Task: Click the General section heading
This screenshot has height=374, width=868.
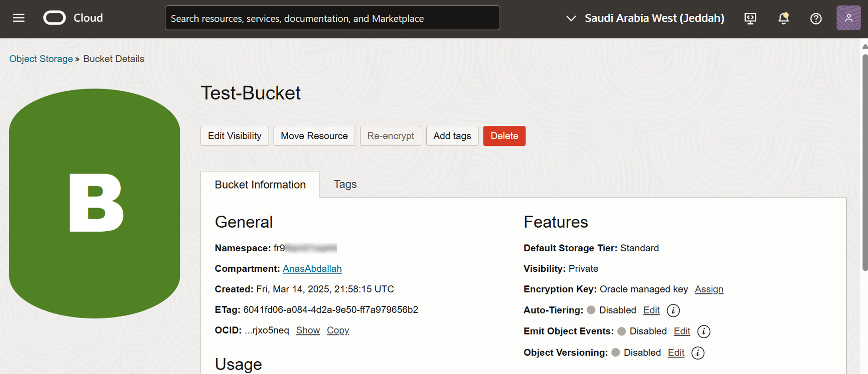Action: click(x=244, y=222)
